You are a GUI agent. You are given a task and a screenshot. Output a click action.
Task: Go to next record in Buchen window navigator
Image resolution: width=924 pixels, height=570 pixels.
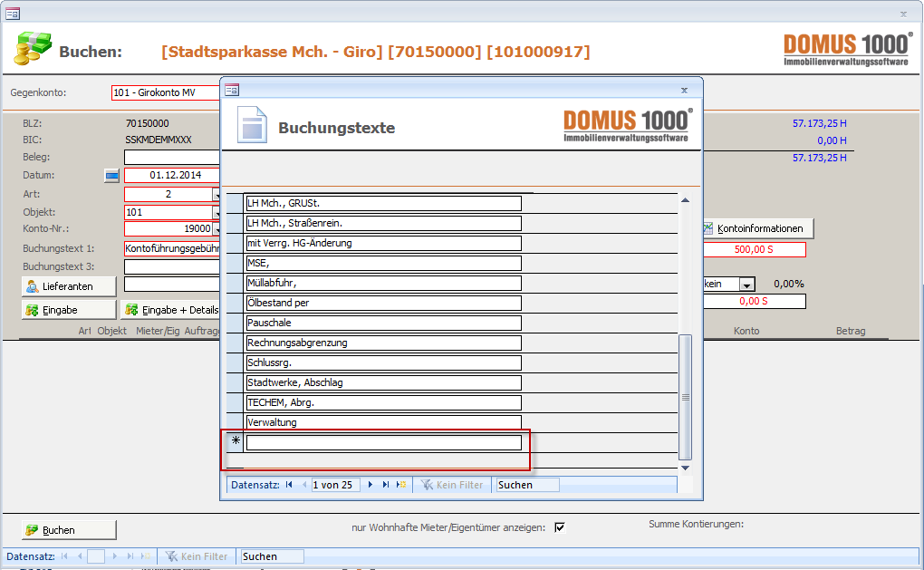point(114,556)
